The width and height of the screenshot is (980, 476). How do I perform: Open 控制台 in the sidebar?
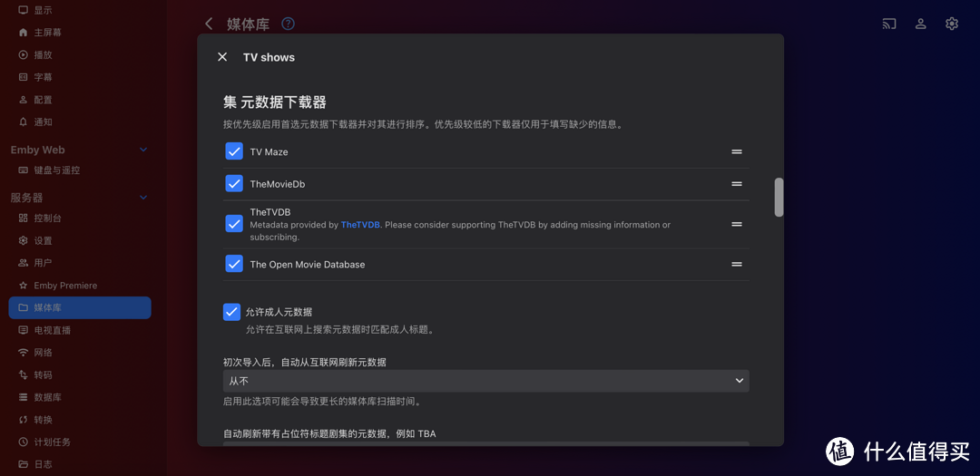tap(47, 218)
